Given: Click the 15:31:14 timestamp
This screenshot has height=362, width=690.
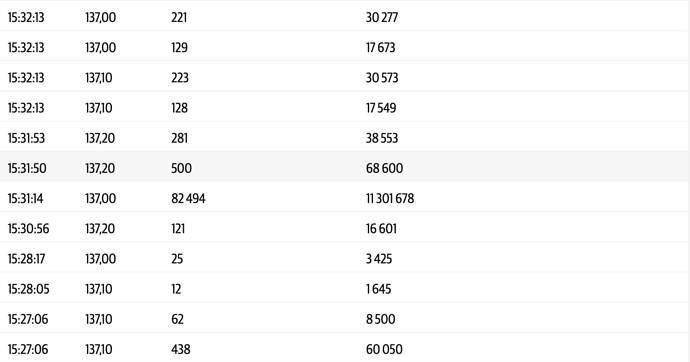Looking at the screenshot, I should [x=26, y=198].
